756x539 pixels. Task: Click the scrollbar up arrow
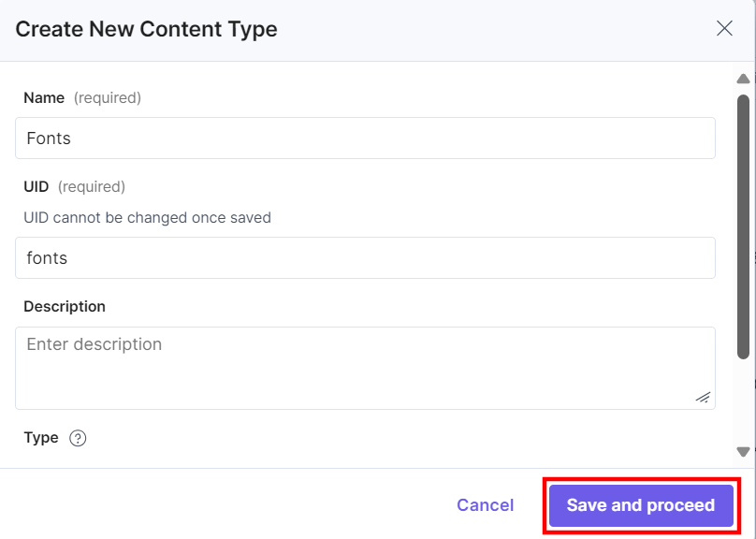click(x=743, y=79)
